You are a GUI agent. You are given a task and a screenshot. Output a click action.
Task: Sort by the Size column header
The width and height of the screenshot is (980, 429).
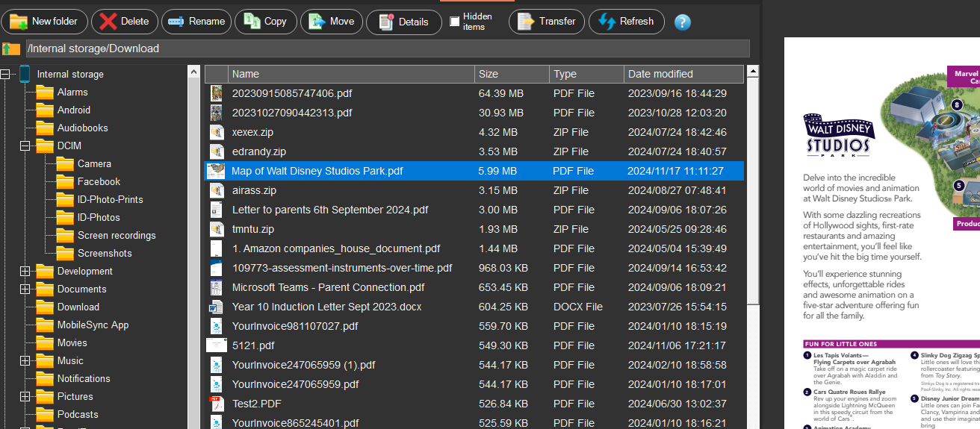click(512, 74)
